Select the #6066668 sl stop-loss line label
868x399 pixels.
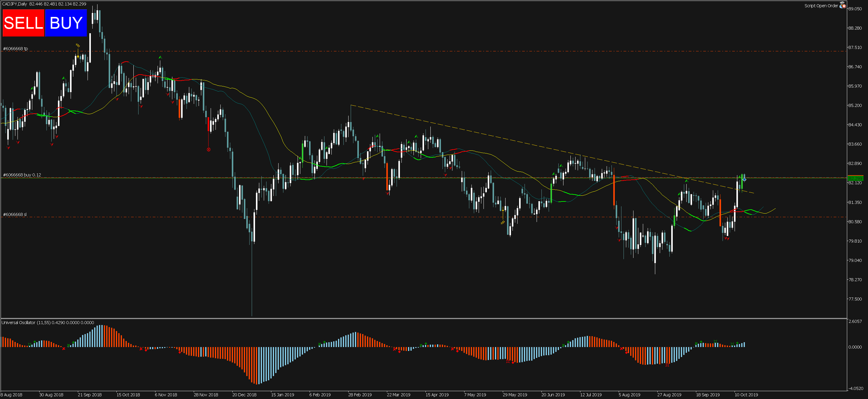[x=14, y=214]
